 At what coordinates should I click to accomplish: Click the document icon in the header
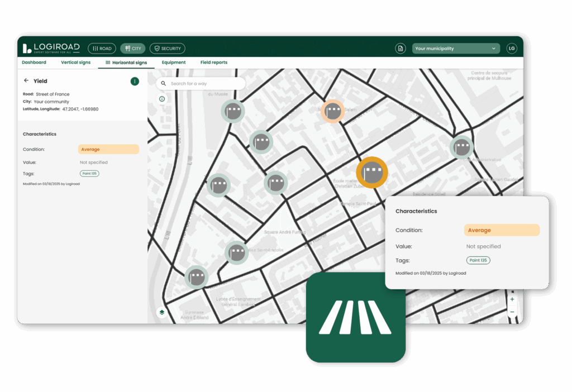(400, 49)
